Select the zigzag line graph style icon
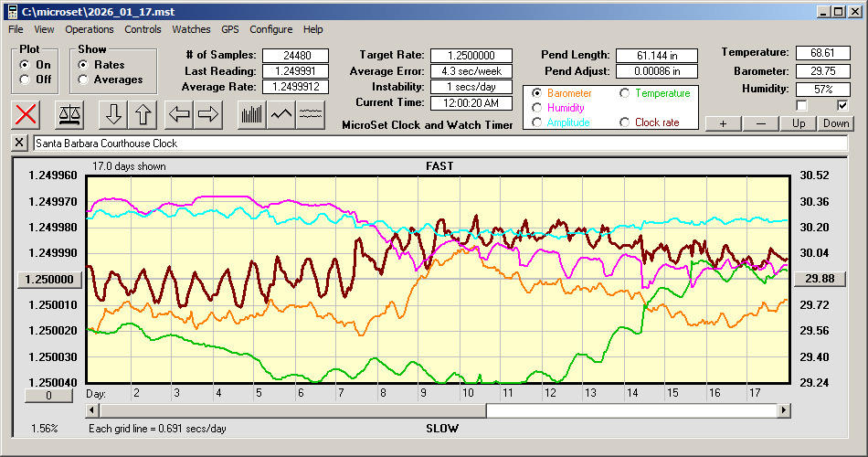 click(x=281, y=114)
